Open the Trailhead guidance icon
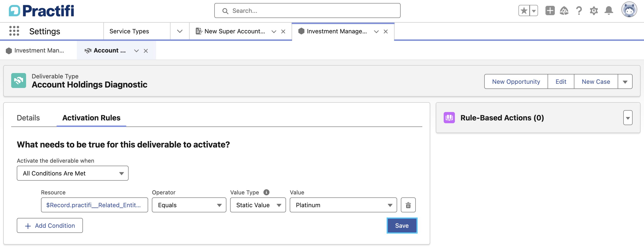 click(564, 11)
